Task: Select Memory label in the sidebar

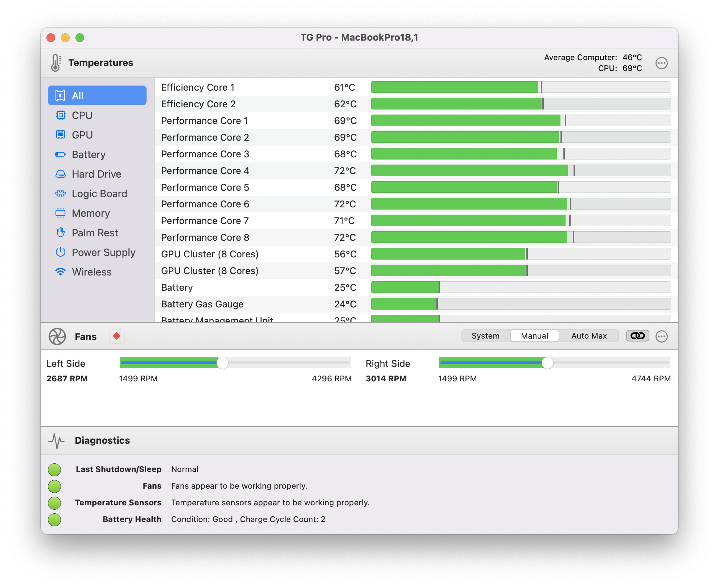Action: 91,213
